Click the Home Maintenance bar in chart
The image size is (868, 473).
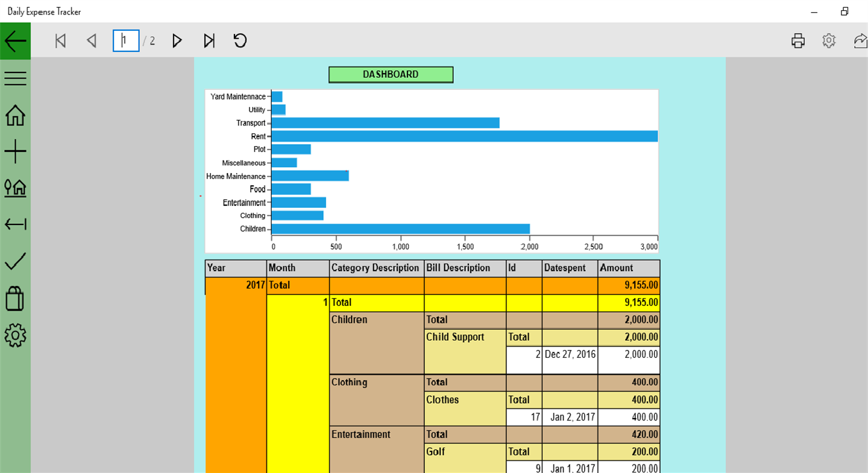pyautogui.click(x=310, y=176)
